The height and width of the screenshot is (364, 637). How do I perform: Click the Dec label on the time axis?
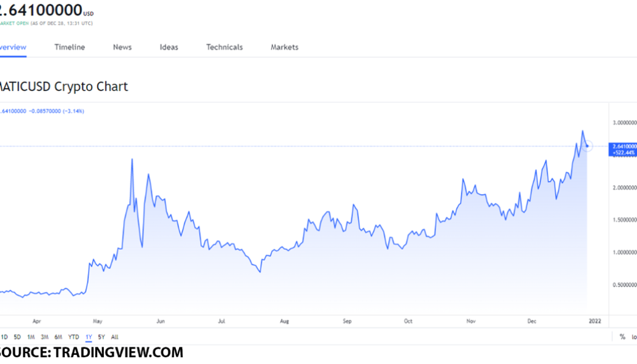click(x=532, y=321)
